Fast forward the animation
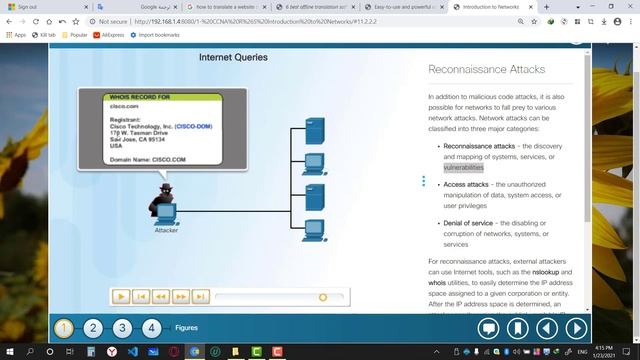 click(x=181, y=297)
